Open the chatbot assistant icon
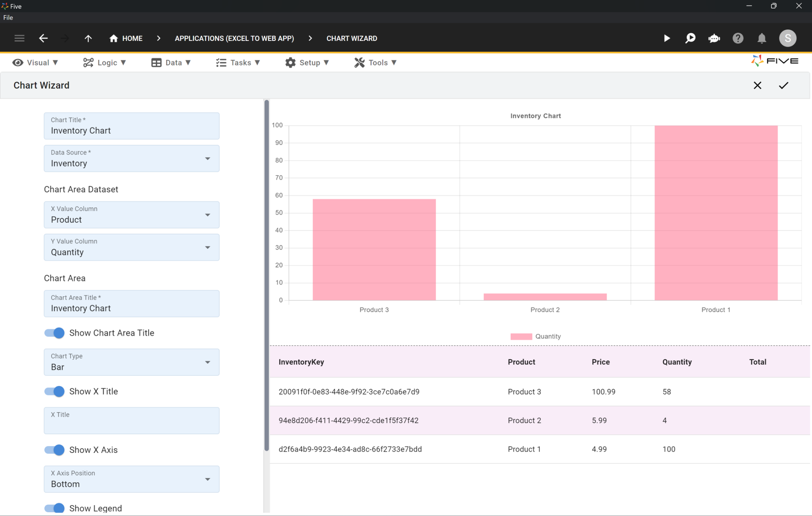This screenshot has height=516, width=812. click(714, 38)
